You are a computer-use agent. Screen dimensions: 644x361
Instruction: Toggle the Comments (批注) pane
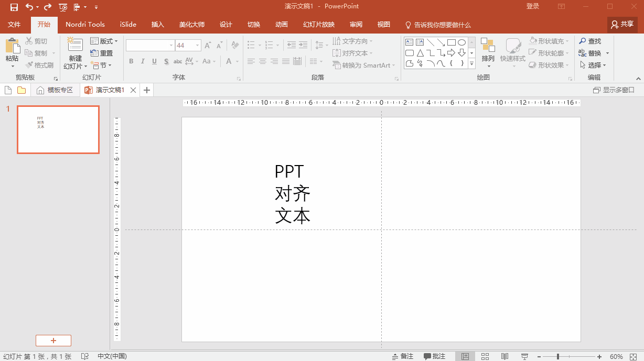click(x=434, y=356)
